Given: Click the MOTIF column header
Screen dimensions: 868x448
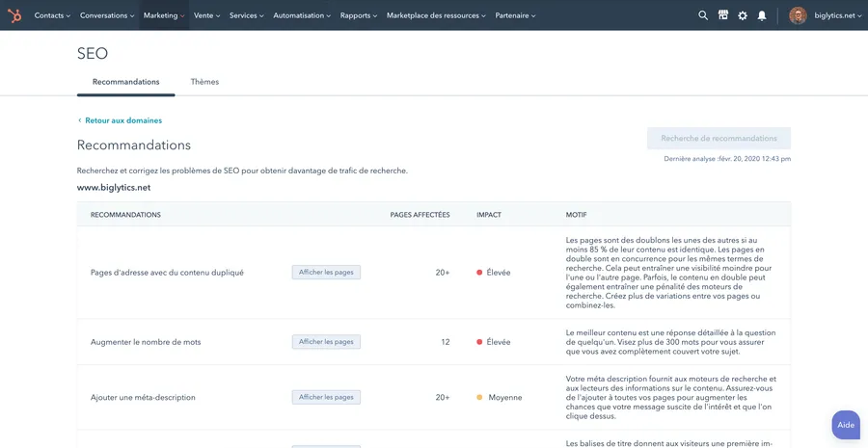Looking at the screenshot, I should coord(577,215).
